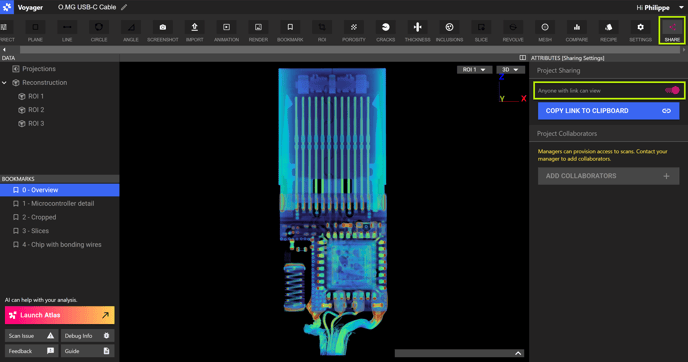Screen dimensions: 688x362
Task: Edit project name with pencil icon
Action: coord(124,7)
